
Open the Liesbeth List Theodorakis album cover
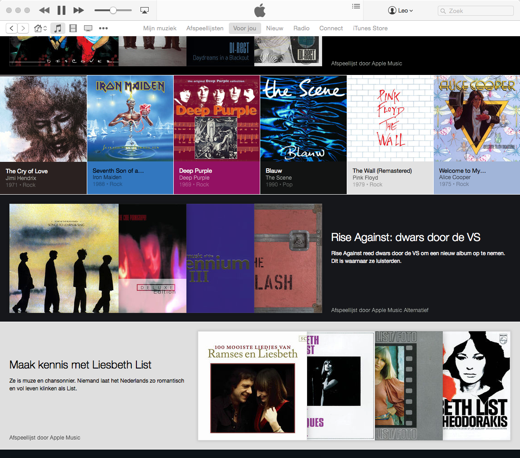pyautogui.click(x=476, y=386)
